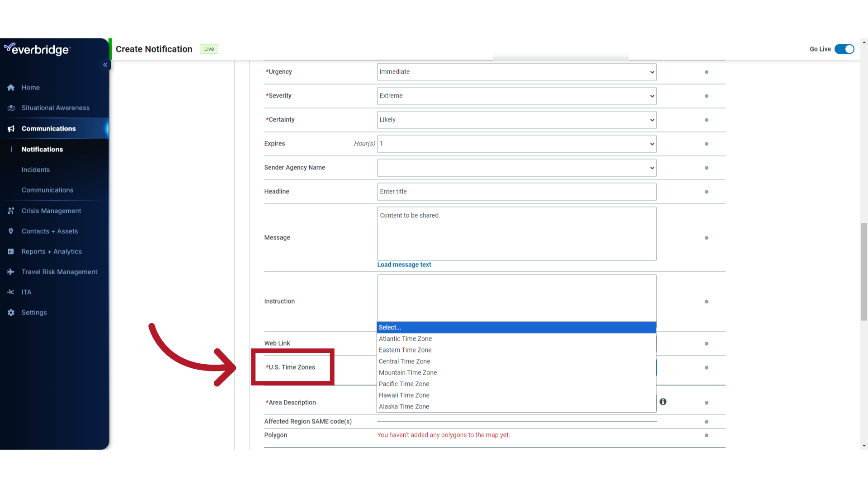Toggle the Go Live switch

[x=844, y=49]
